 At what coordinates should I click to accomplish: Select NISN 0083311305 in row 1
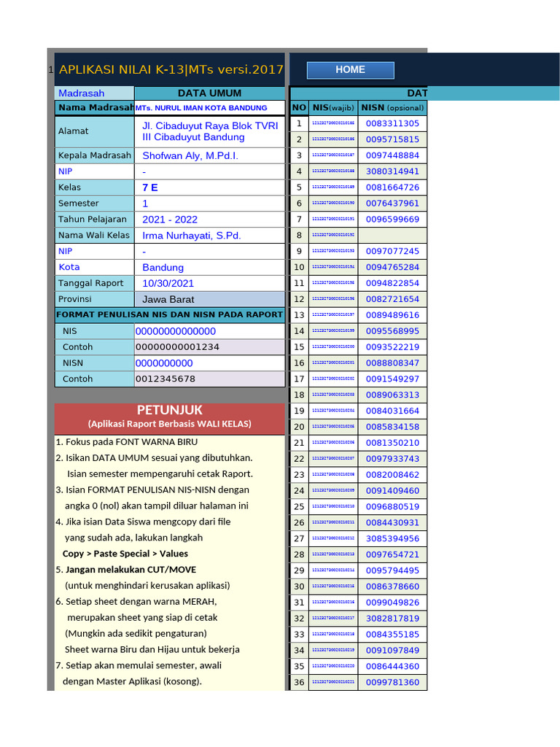coord(392,124)
